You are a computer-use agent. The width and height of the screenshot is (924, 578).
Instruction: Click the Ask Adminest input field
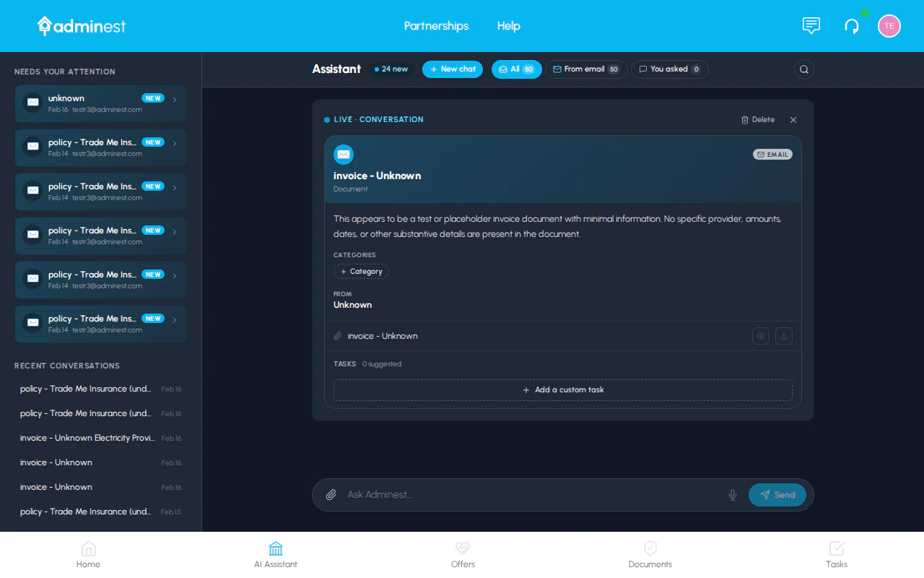(x=533, y=495)
